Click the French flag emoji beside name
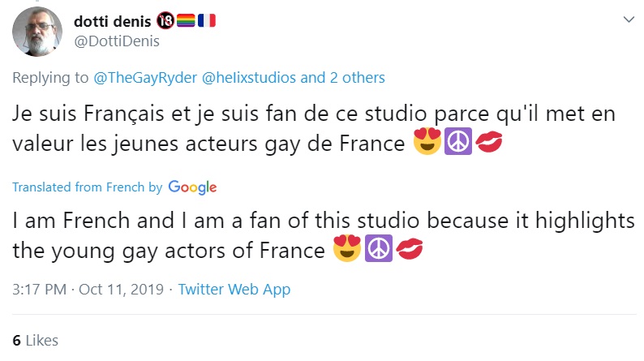Image resolution: width=644 pixels, height=361 pixels. (206, 22)
